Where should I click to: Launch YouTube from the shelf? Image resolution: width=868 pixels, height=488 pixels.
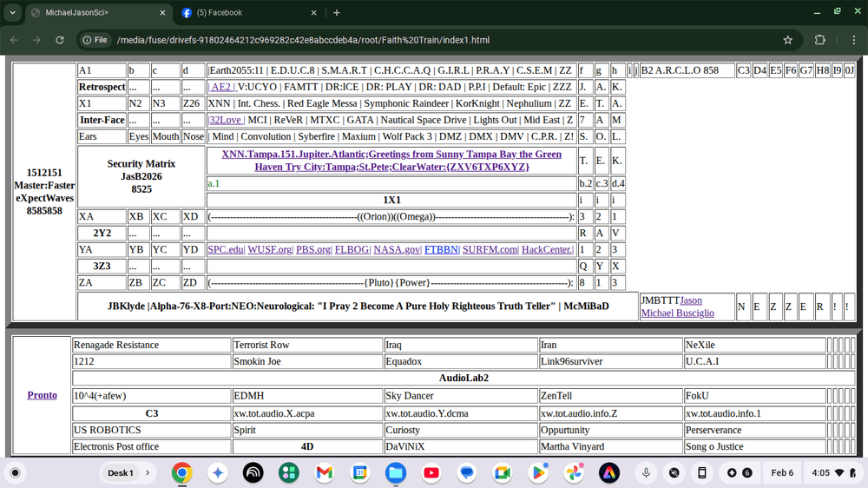tap(431, 473)
